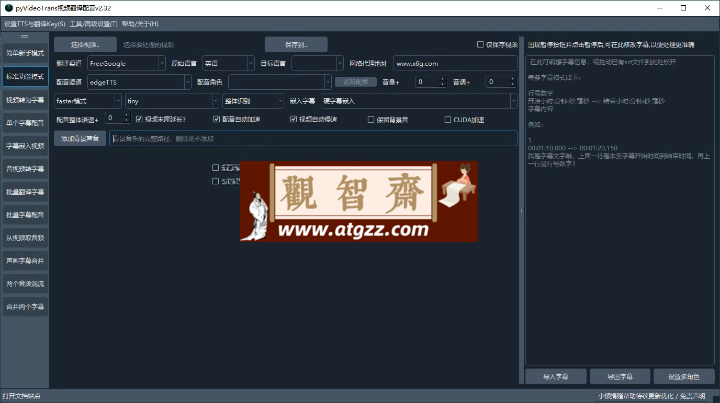This screenshot has height=403, width=720.
Task: Open 单个字幕配音 sidebar tool
Action: pos(25,123)
